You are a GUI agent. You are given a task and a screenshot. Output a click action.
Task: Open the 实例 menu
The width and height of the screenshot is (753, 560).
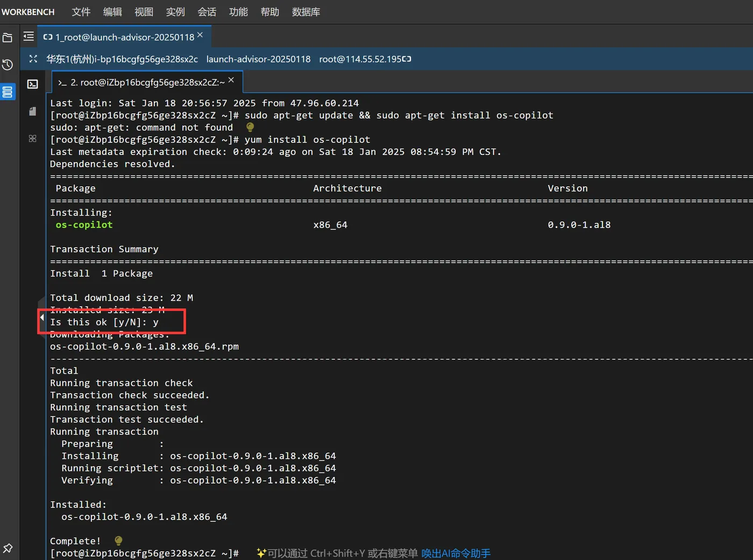(x=175, y=12)
